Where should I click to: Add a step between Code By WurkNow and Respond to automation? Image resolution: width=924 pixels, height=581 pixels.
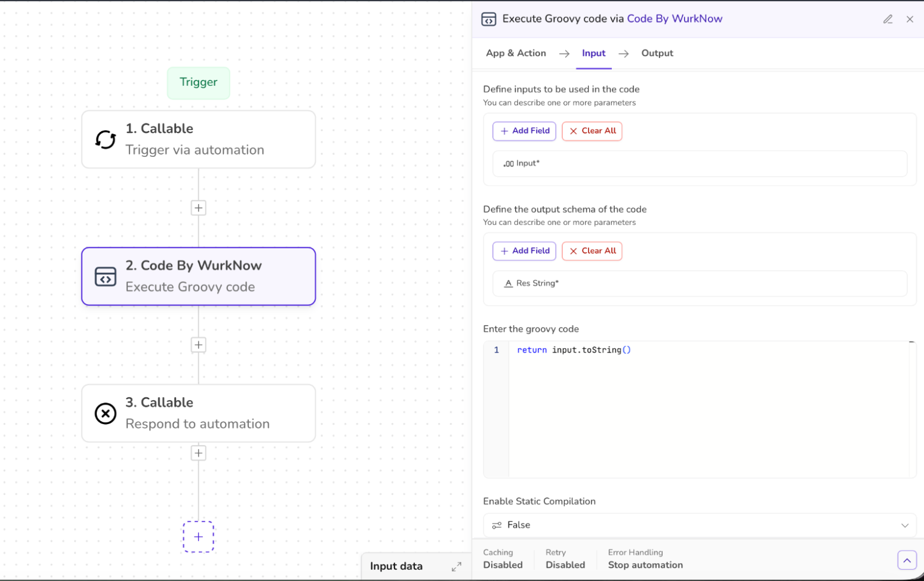point(199,345)
